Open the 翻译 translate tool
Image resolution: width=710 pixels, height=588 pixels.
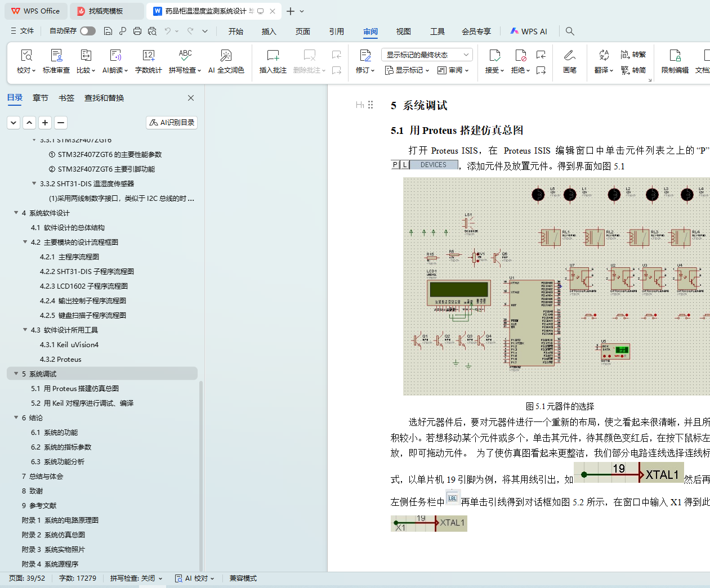pyautogui.click(x=604, y=61)
